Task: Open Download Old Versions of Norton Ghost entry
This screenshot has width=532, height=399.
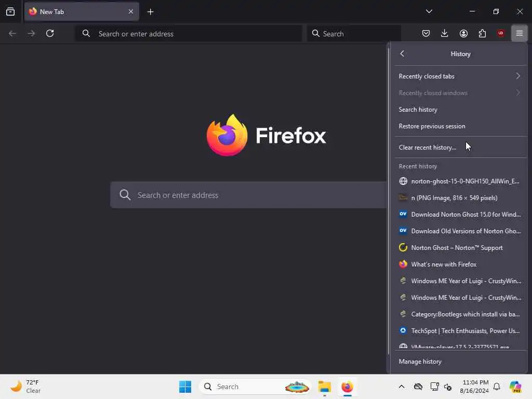Action: (x=460, y=231)
